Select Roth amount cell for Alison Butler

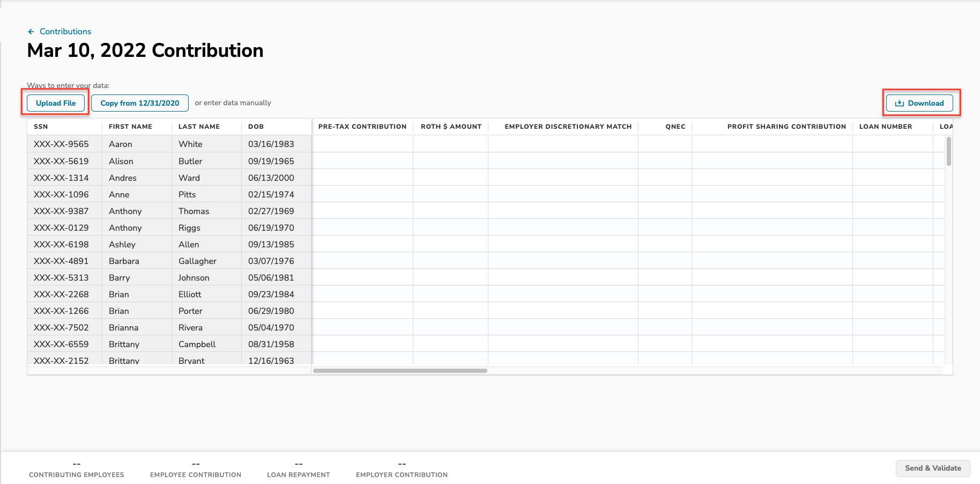(451, 161)
